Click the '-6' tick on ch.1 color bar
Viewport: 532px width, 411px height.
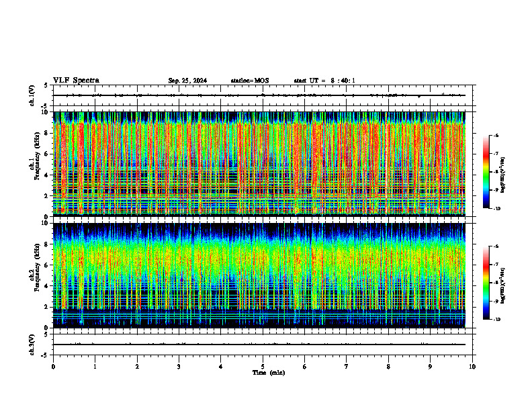click(x=496, y=136)
